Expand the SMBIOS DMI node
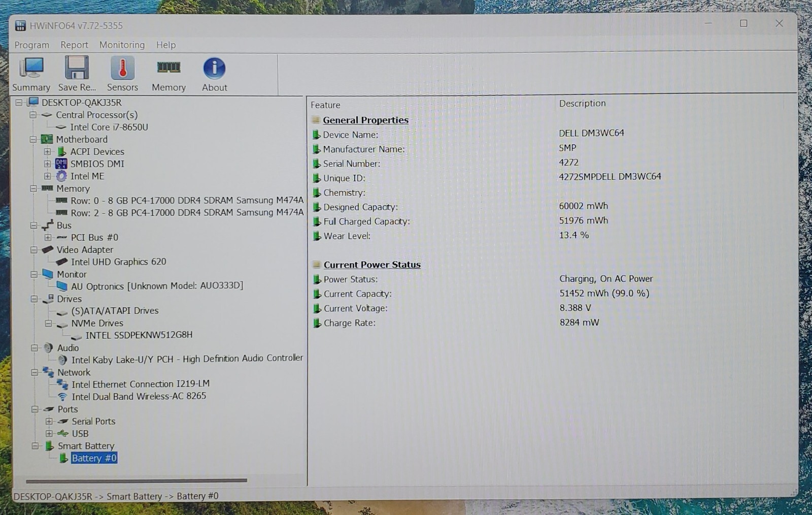The height and width of the screenshot is (515, 812). click(x=47, y=164)
